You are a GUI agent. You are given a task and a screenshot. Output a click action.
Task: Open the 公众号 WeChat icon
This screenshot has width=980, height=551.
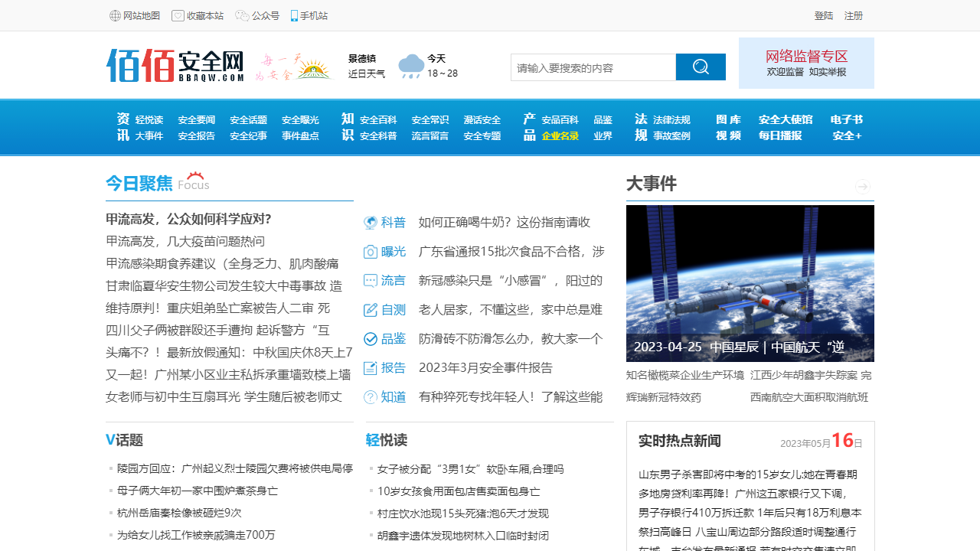coord(242,16)
